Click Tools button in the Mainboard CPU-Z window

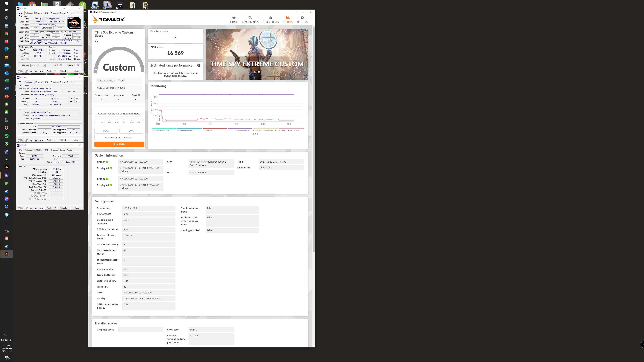point(49,140)
